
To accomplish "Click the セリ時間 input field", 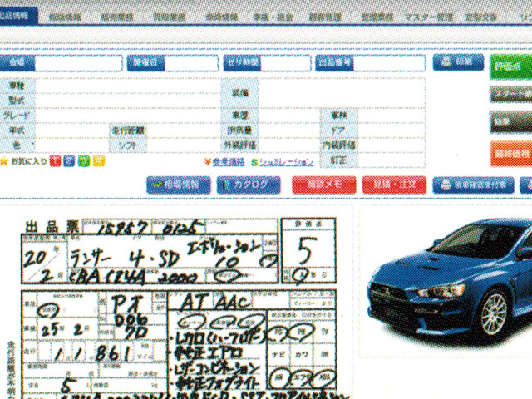I will [285, 63].
